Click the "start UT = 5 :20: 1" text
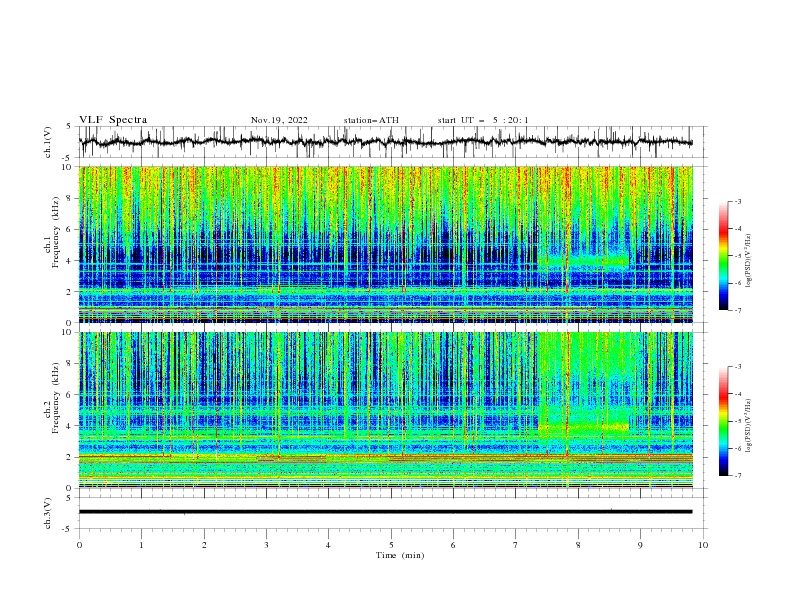Image resolution: width=792 pixels, height=612 pixels. tap(483, 120)
